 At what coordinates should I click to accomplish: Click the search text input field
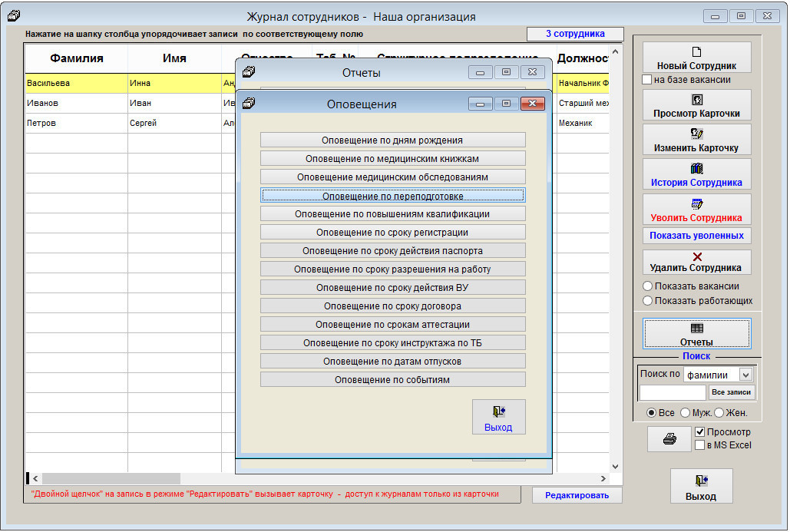pyautogui.click(x=672, y=392)
